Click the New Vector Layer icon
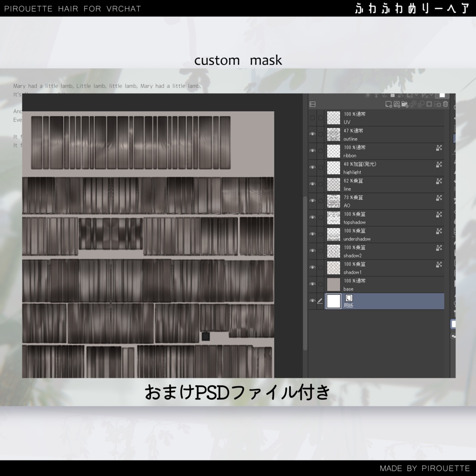476x476 pixels. (397, 105)
